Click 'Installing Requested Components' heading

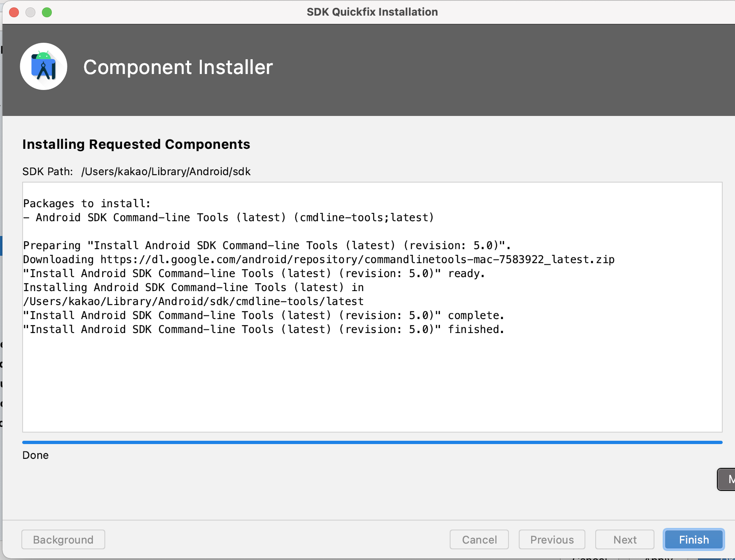coord(136,144)
